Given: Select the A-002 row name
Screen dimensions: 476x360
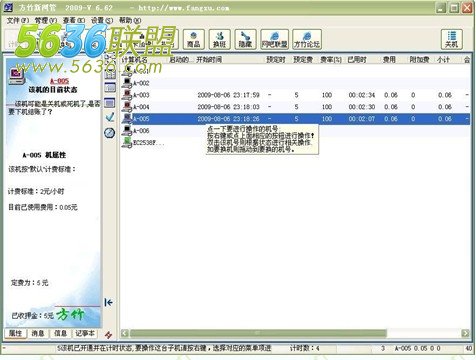Looking at the screenshot, I should pos(141,83).
